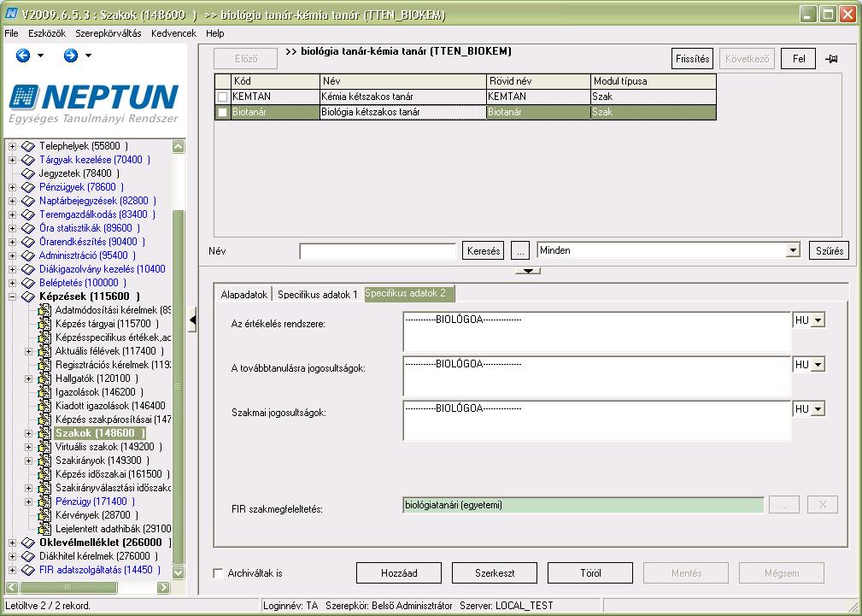Click the Oklevélmelléklet folder icon
This screenshot has width=862, height=616.
click(28, 543)
